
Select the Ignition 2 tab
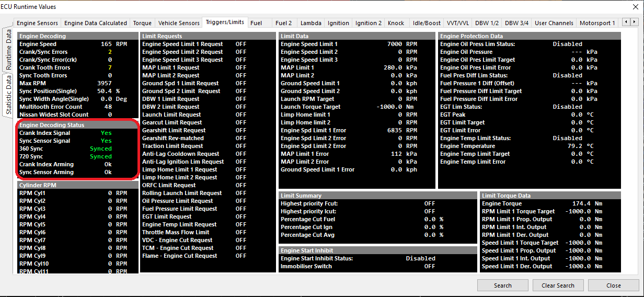[x=369, y=23]
